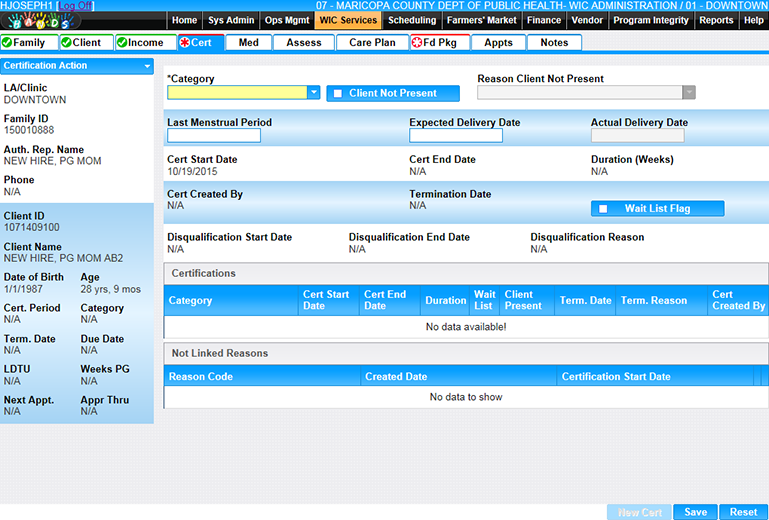Click the green checkmark icon on Family tab

click(8, 43)
